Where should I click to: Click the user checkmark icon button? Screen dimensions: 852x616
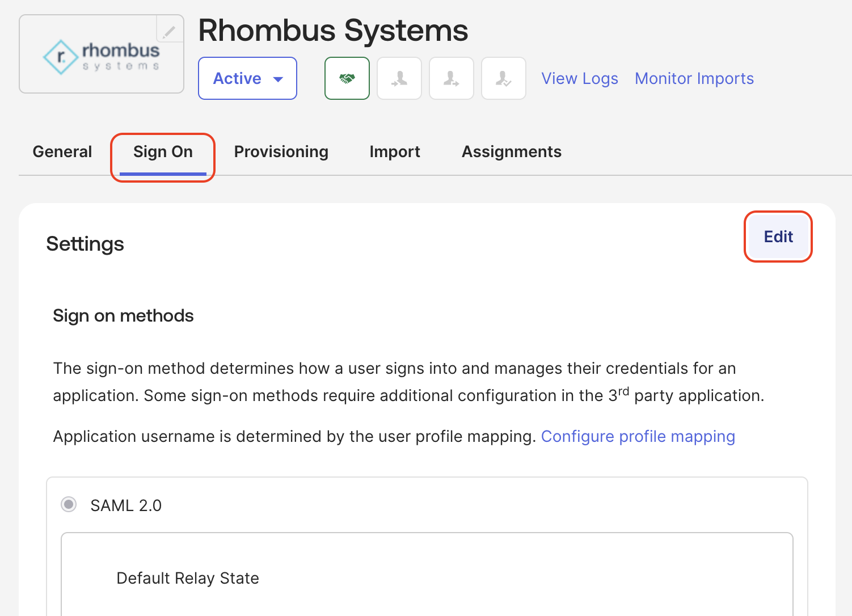504,78
